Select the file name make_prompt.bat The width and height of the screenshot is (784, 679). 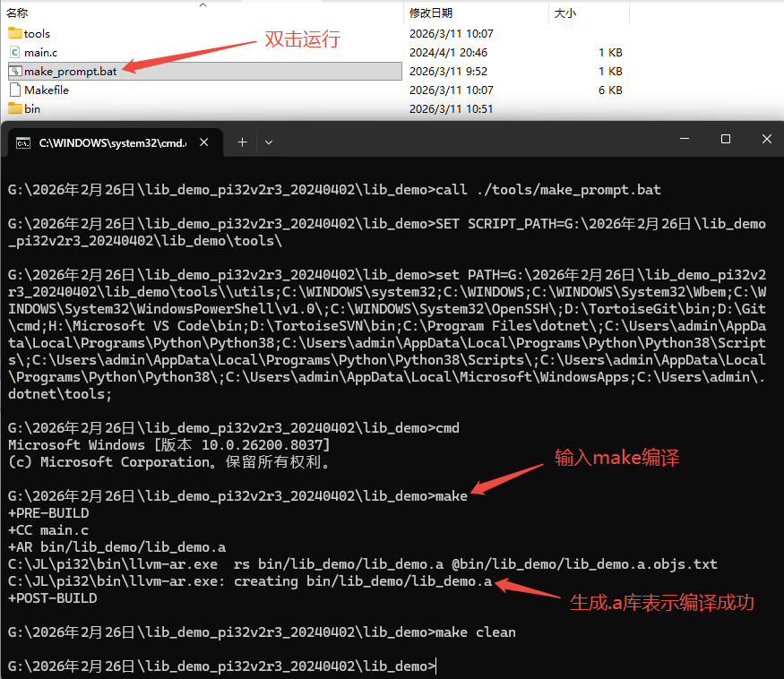pyautogui.click(x=71, y=72)
